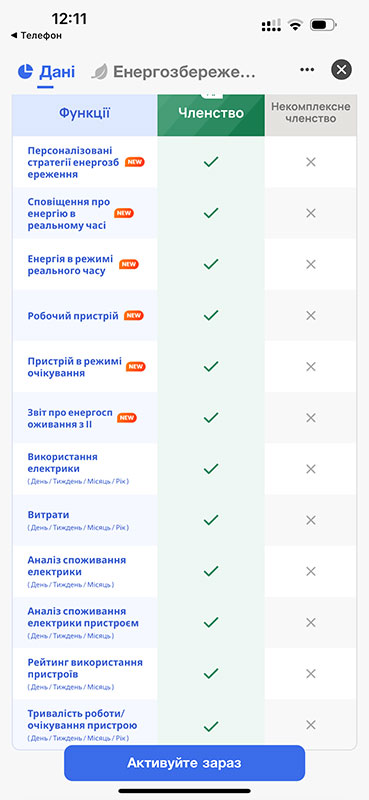Open the Пристрій в режимі очікування feature

(84, 367)
